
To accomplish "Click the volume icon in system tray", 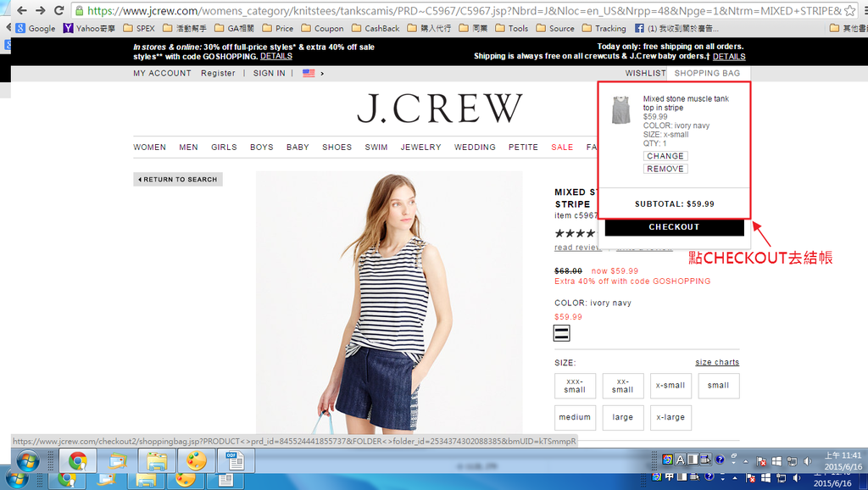I will click(808, 460).
